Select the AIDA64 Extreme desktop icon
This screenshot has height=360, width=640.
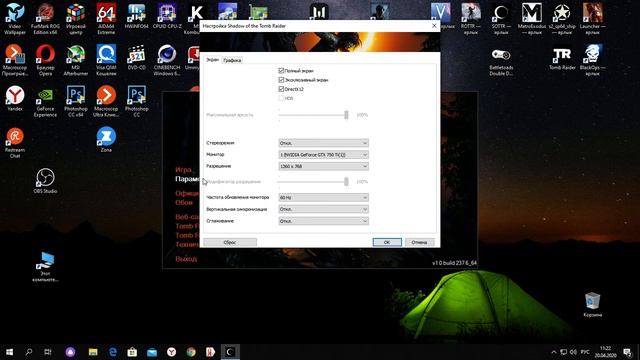[106, 18]
